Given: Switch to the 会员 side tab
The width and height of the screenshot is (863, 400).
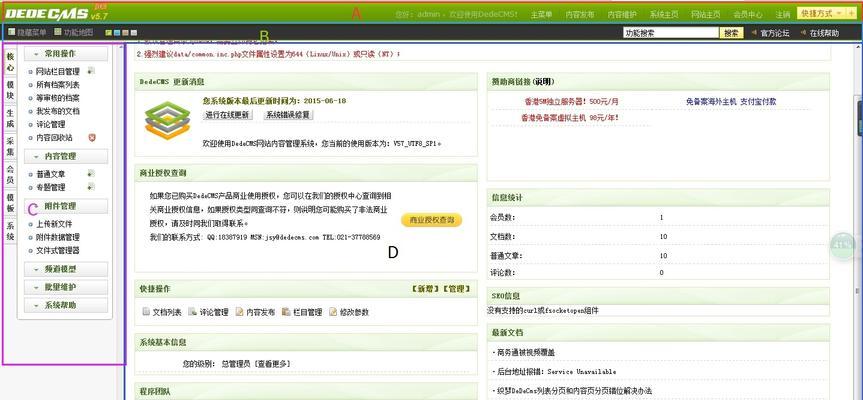Looking at the screenshot, I should pos(10,175).
